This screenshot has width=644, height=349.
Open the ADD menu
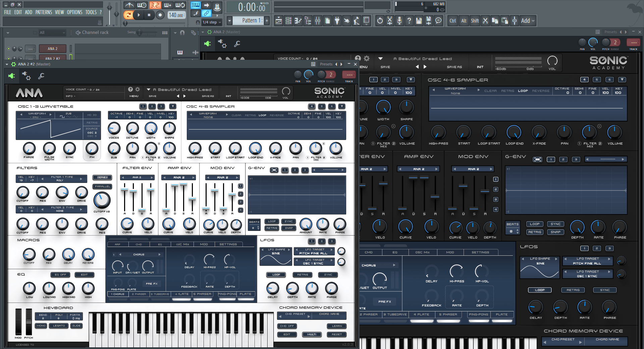coord(29,12)
